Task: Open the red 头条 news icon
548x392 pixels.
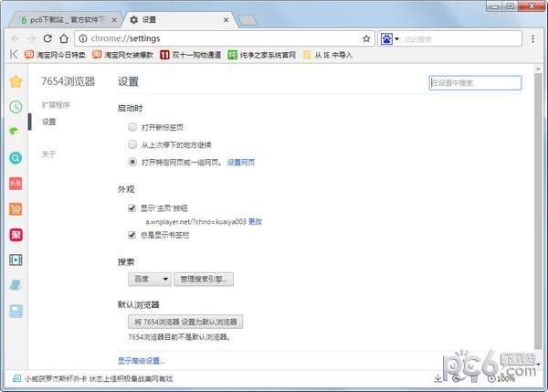Action: (16, 184)
